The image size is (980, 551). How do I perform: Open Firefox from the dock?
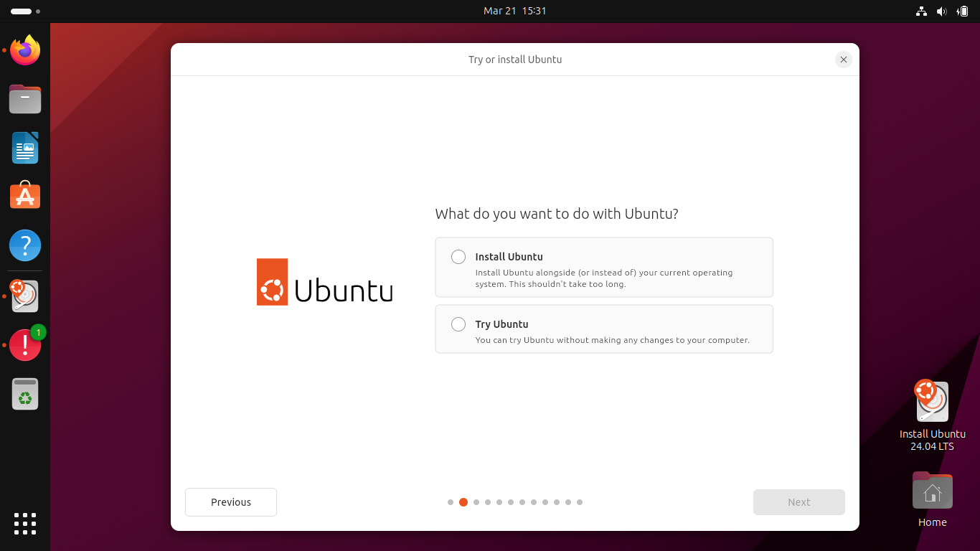(x=25, y=50)
